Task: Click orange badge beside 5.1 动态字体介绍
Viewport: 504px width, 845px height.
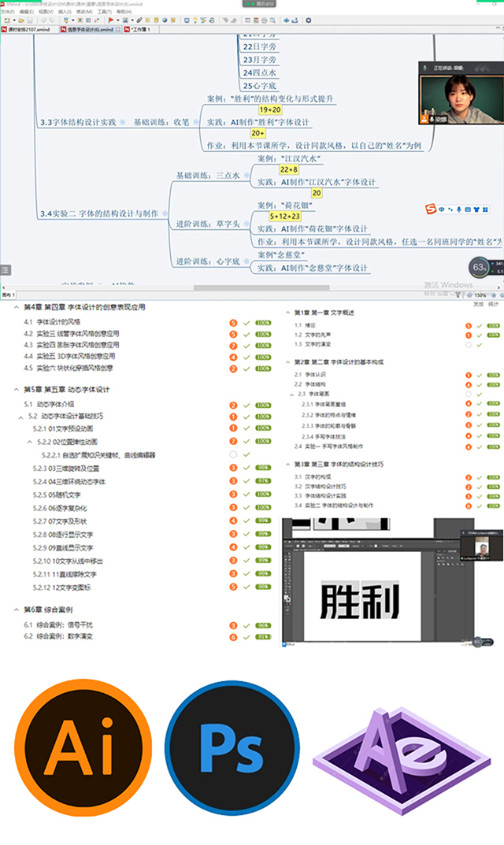Action: [233, 406]
